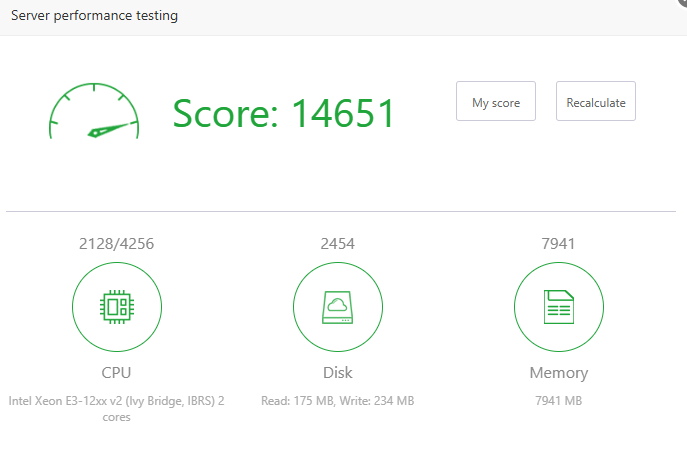Select the Score: 14651 text
Viewport: 687px width, 457px height.
[284, 114]
